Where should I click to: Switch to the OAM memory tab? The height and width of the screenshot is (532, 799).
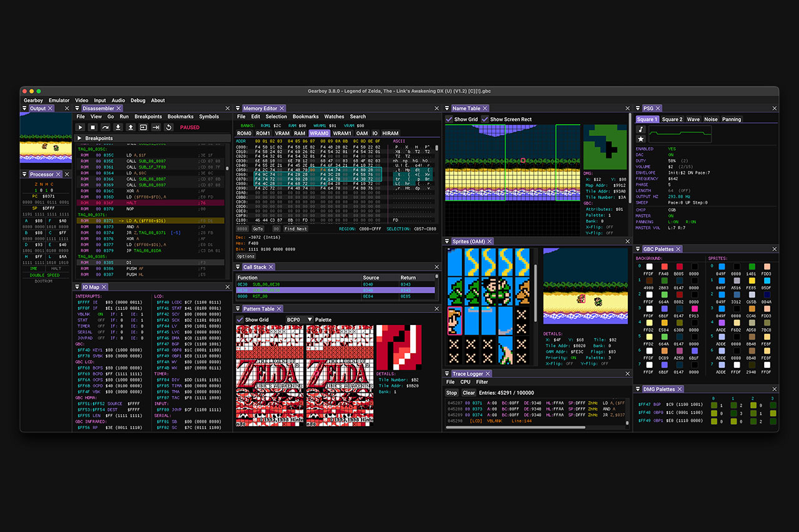pyautogui.click(x=361, y=133)
